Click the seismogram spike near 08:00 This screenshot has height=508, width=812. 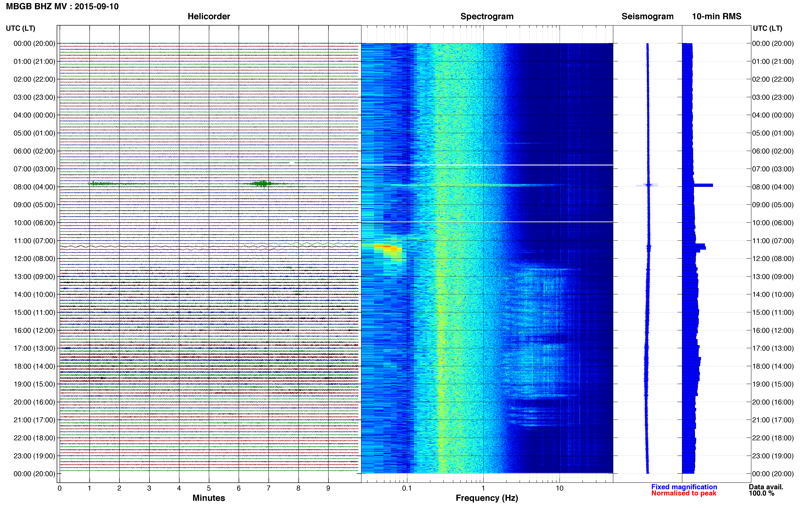coord(647,185)
